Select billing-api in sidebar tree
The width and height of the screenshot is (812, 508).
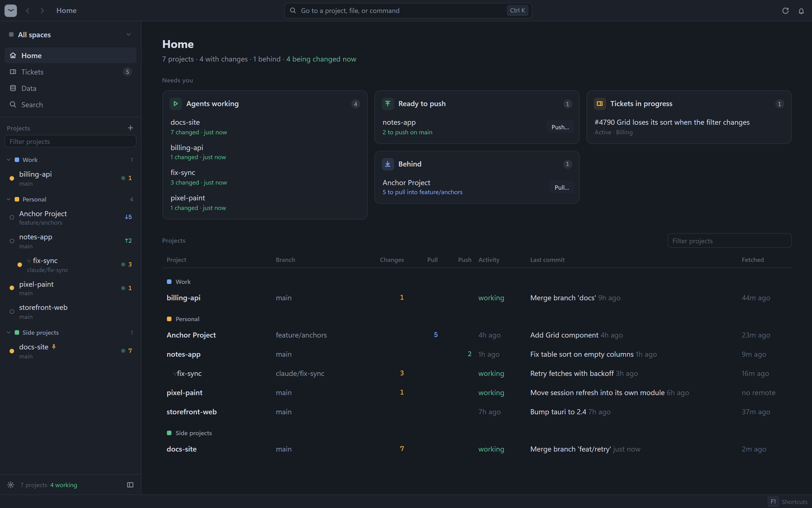click(70, 178)
